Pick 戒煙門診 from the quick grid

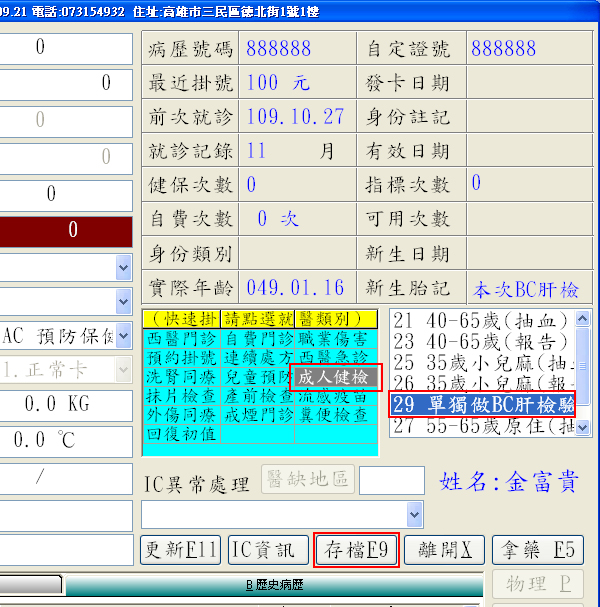(257, 414)
